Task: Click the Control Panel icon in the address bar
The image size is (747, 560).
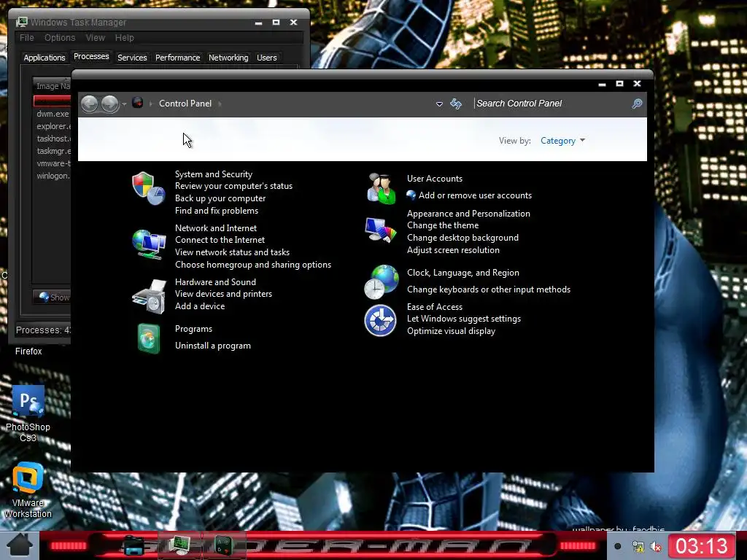Action: click(138, 103)
